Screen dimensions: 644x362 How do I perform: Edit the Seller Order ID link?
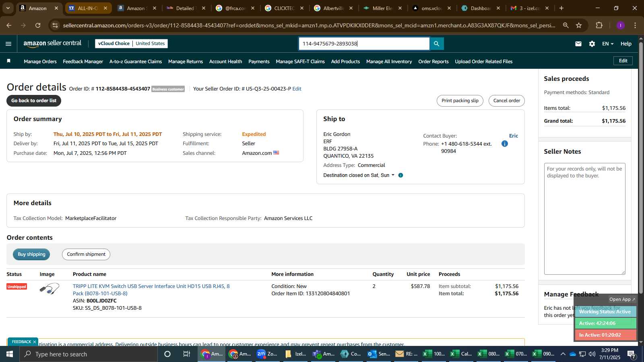297,89
